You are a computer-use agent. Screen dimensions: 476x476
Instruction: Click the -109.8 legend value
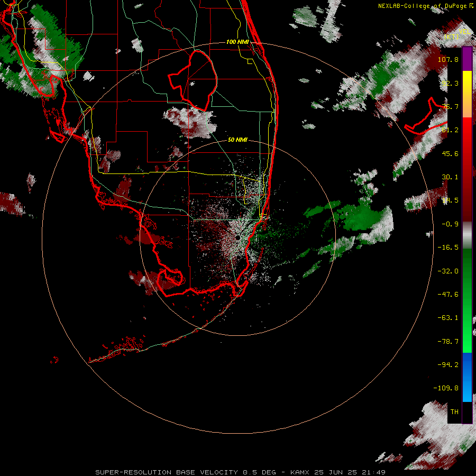coord(446,388)
